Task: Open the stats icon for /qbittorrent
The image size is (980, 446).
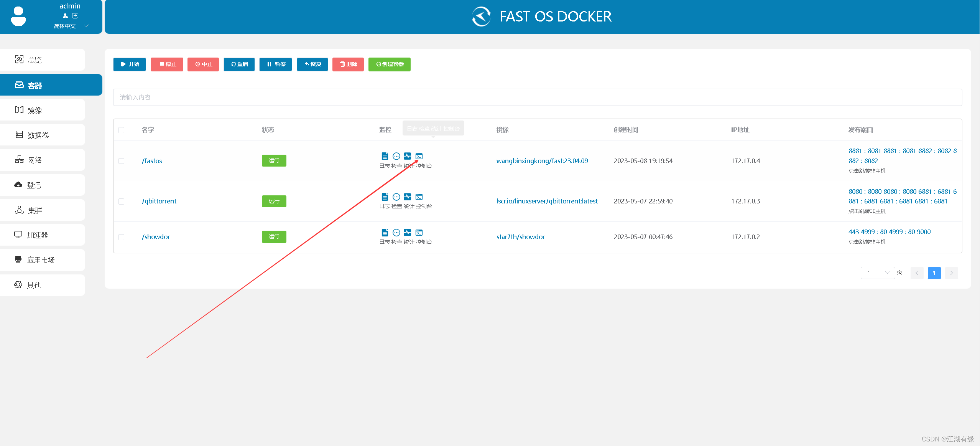Action: [408, 197]
